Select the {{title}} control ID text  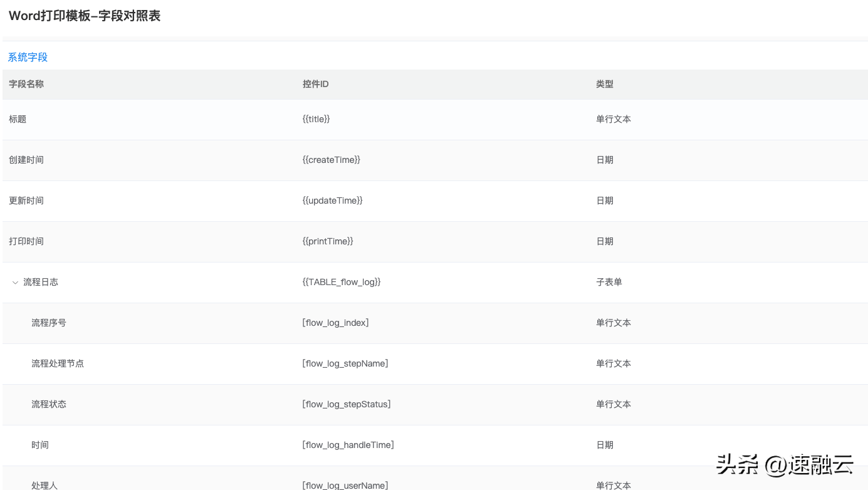(316, 119)
